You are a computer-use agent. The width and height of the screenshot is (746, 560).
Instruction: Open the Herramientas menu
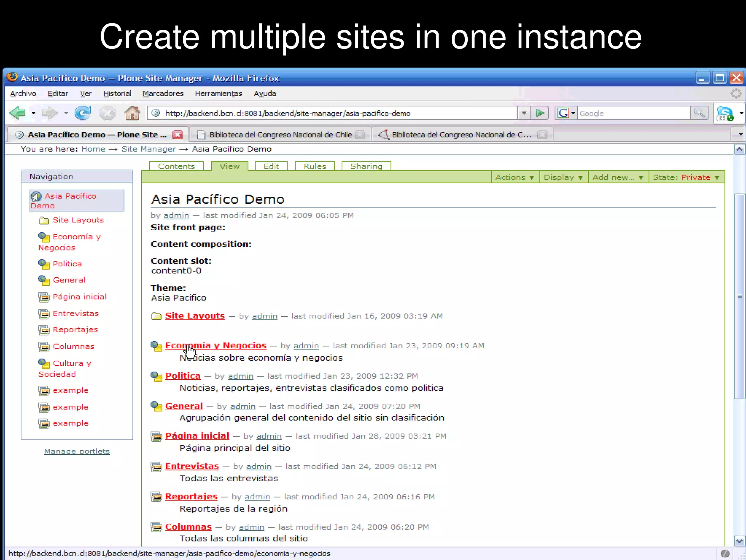click(x=218, y=94)
